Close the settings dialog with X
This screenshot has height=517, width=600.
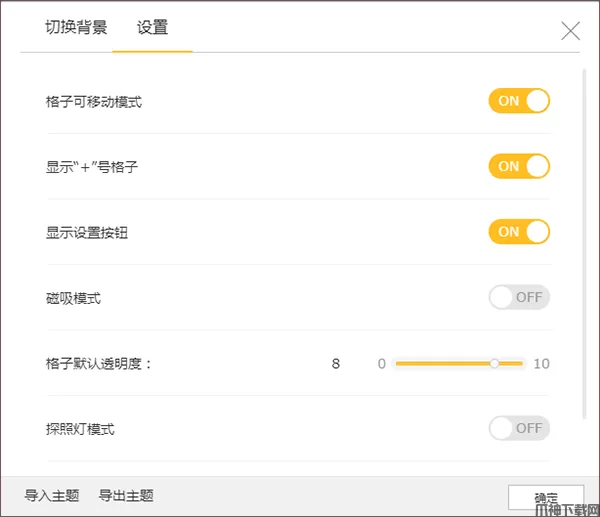tap(570, 30)
